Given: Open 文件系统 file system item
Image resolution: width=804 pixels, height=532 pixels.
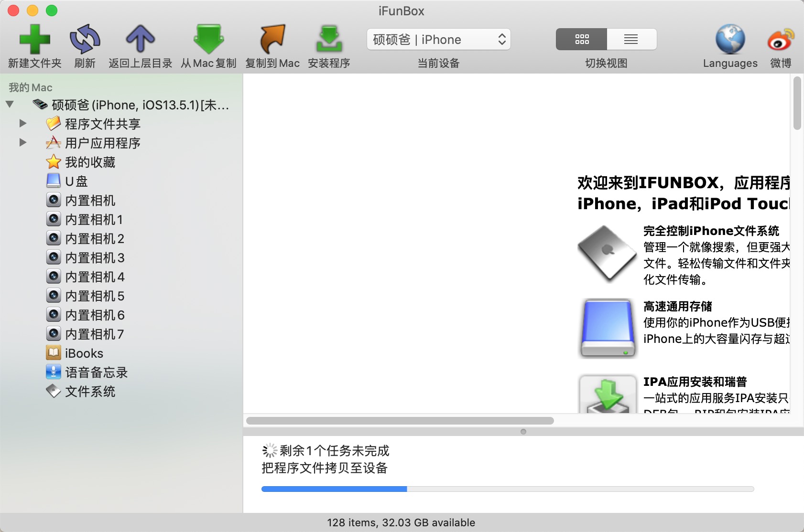Looking at the screenshot, I should (121, 391).
